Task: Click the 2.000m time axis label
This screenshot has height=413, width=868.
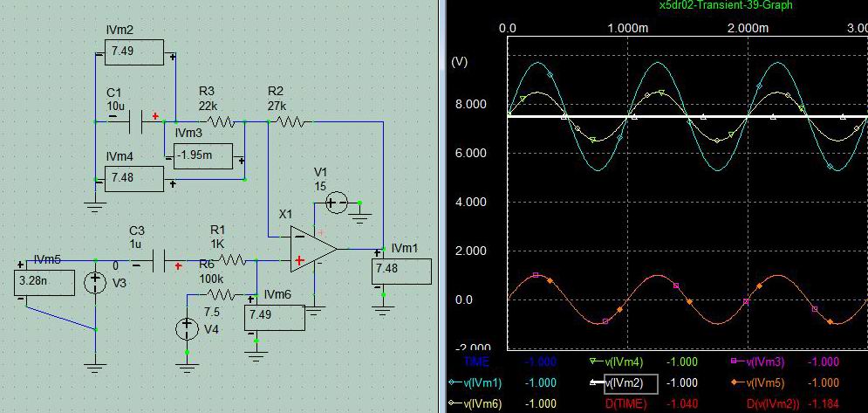Action: click(748, 28)
